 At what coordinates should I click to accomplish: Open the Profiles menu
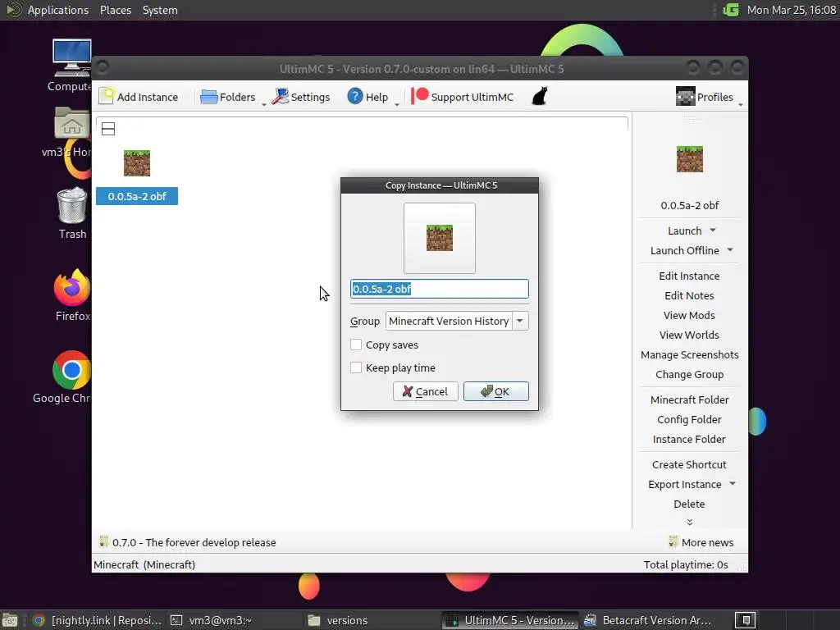coord(708,97)
